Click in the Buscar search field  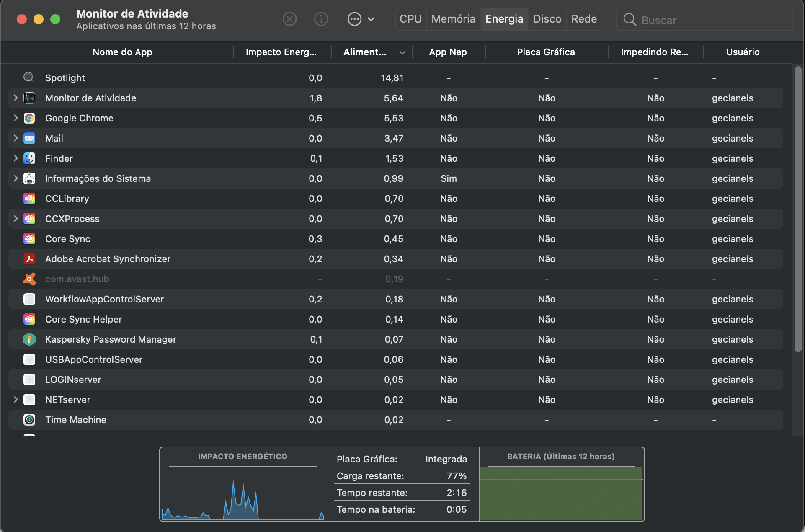tap(712, 20)
